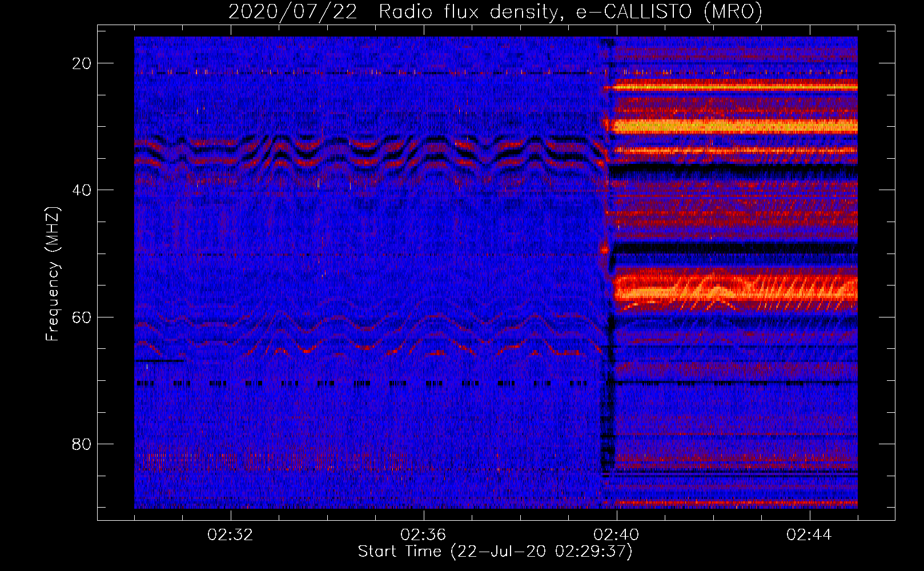Click the 40 MHz frequency tick label

pos(82,190)
